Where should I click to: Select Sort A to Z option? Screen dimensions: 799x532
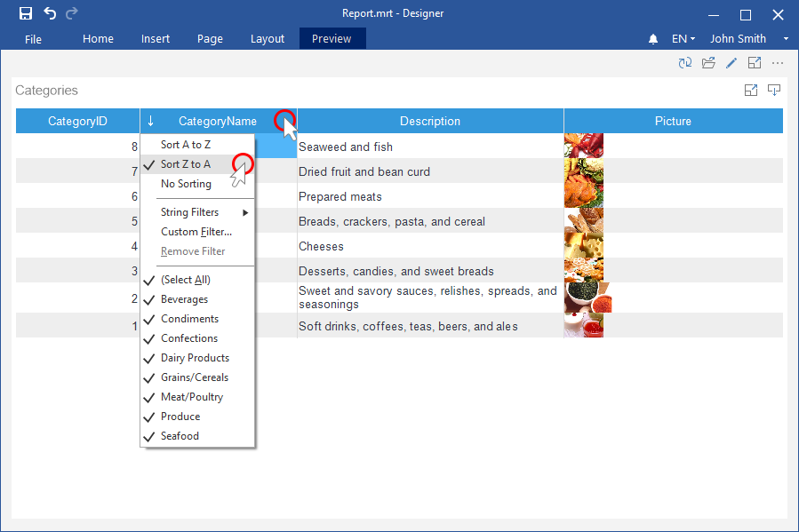click(186, 145)
